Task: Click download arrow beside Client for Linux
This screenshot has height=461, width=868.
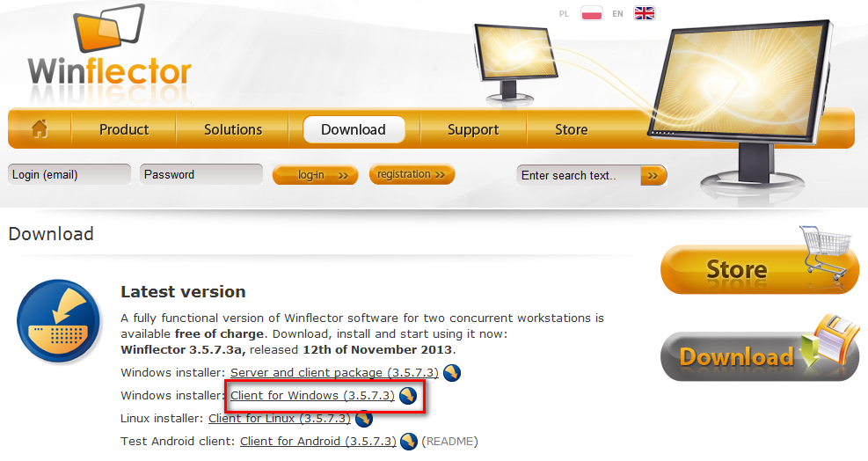Action: 364,419
